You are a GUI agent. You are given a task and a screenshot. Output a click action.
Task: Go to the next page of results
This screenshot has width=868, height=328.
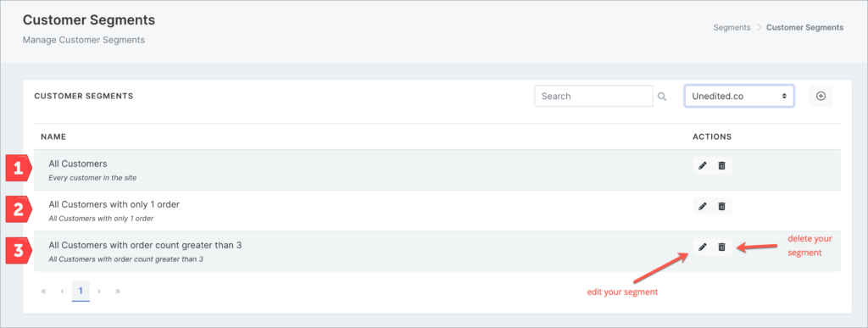point(99,291)
